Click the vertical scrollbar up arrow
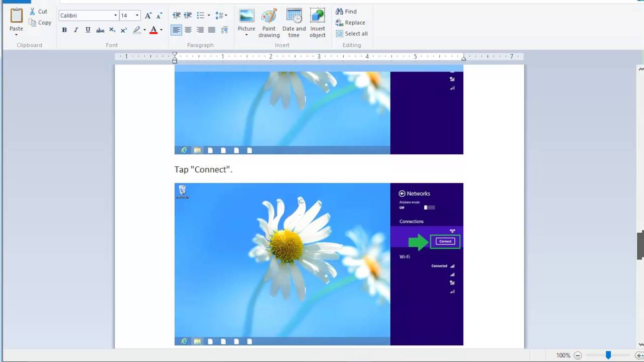The image size is (644, 362). coord(640,69)
